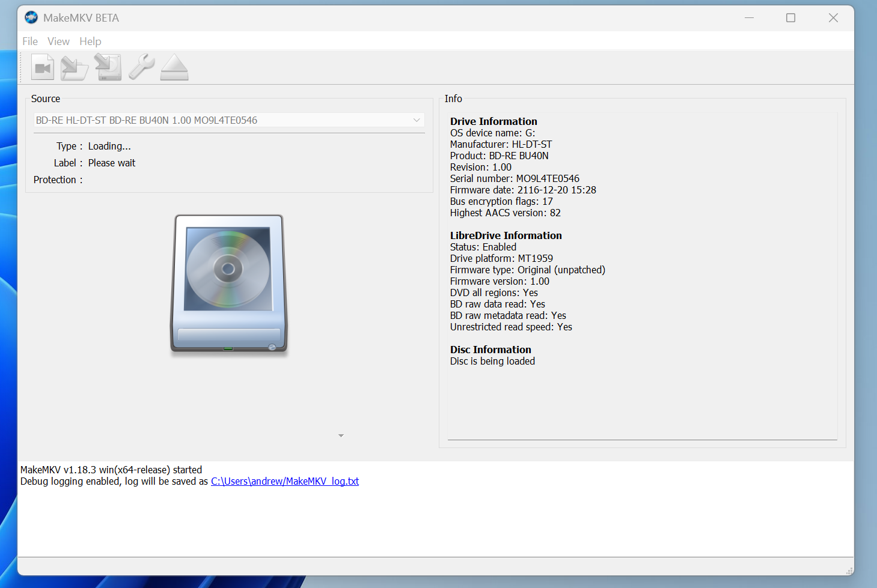Click the 'Manufacturer: HL-DT-ST' line

pyautogui.click(x=501, y=144)
